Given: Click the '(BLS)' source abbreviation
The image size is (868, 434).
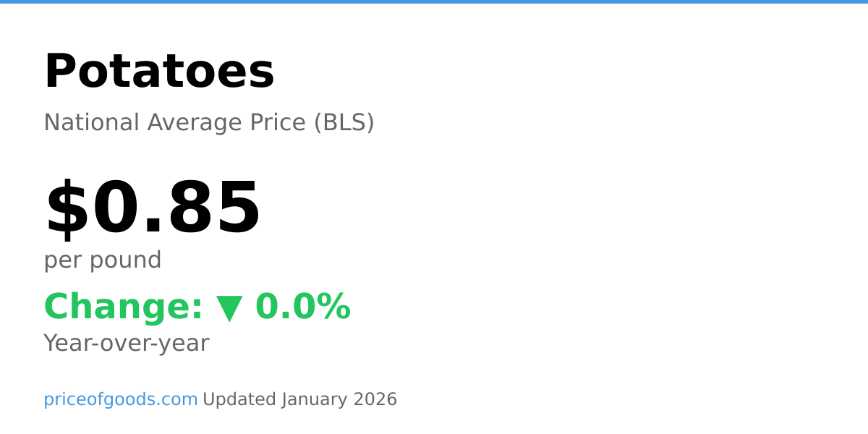Looking at the screenshot, I should click(344, 122).
